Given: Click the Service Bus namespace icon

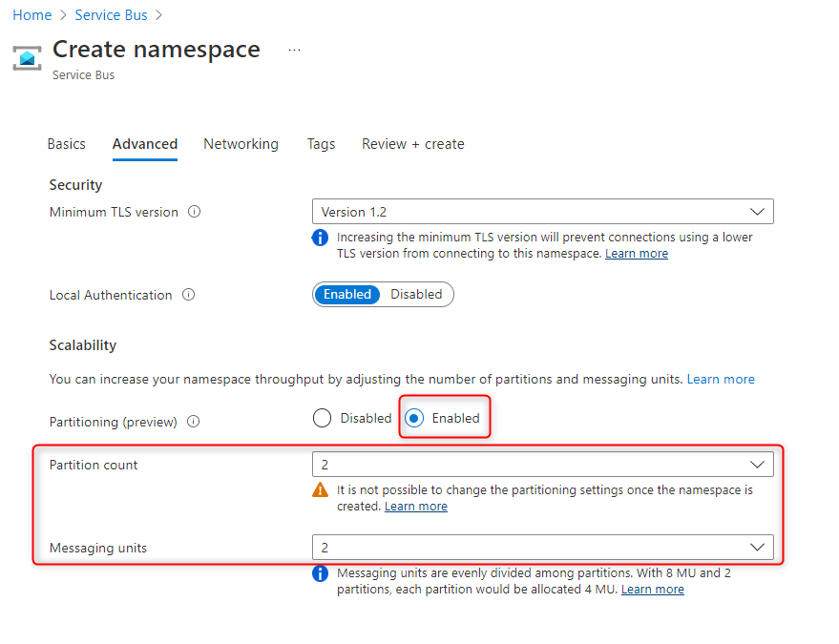Looking at the screenshot, I should [x=27, y=56].
